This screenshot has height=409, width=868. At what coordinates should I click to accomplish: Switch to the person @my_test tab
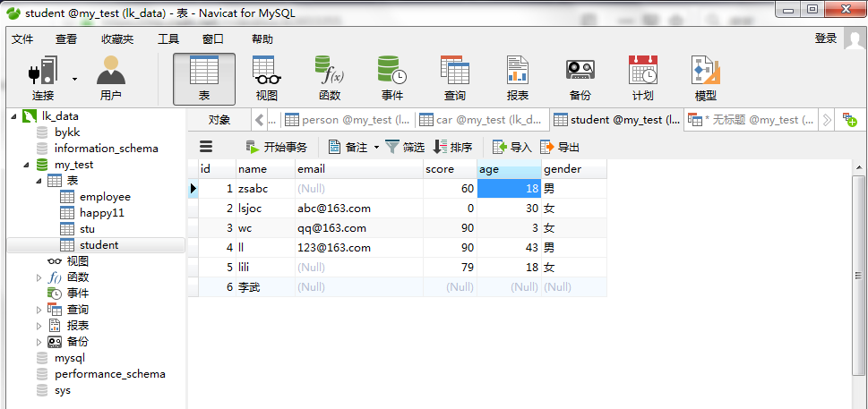click(x=348, y=119)
